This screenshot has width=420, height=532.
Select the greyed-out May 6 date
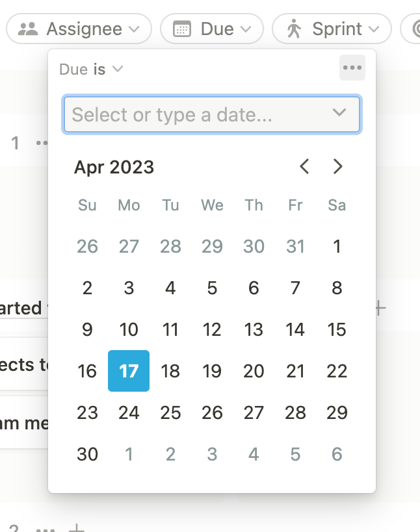337,454
